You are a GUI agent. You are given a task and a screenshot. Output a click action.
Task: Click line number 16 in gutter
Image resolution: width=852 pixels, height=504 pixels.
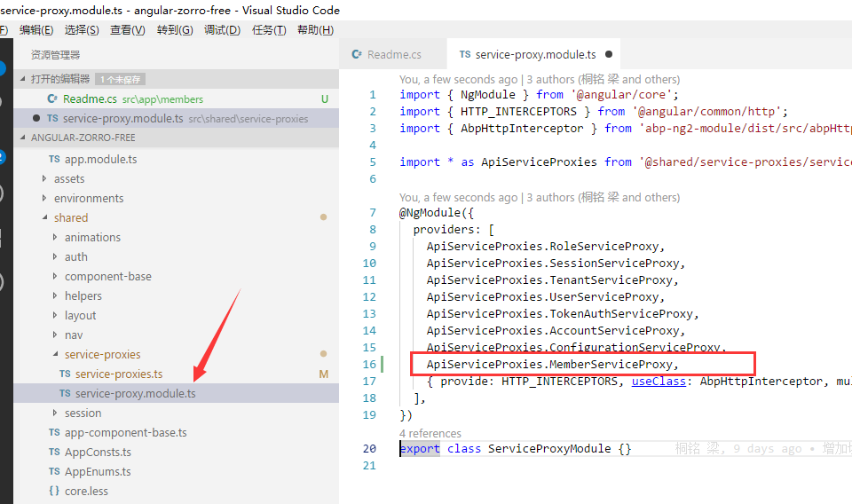[x=369, y=365]
